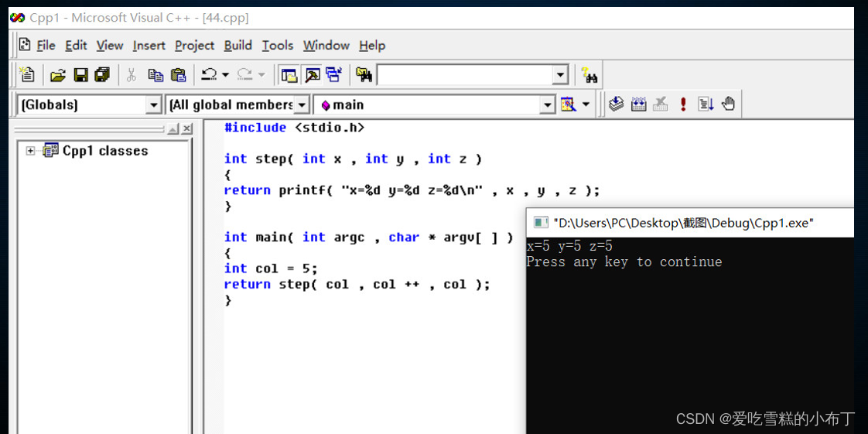The image size is (868, 434).
Task: Open the Find combo box dropdown arrow
Action: click(x=560, y=75)
